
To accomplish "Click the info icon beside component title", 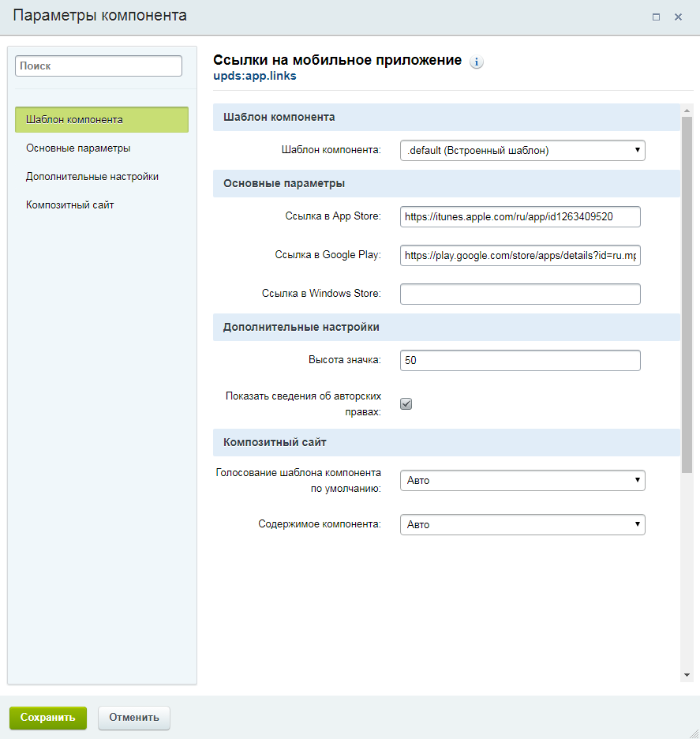I will [476, 62].
